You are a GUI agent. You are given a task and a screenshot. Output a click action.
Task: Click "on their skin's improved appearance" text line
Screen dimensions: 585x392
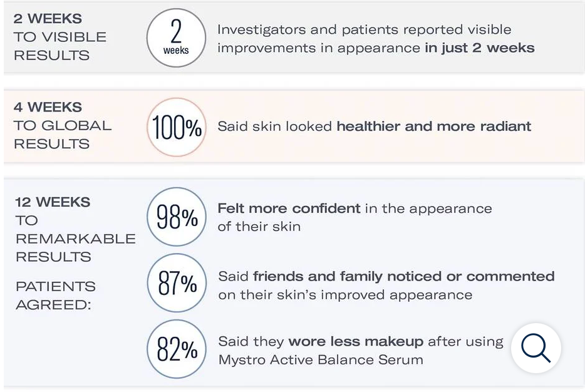point(344,295)
